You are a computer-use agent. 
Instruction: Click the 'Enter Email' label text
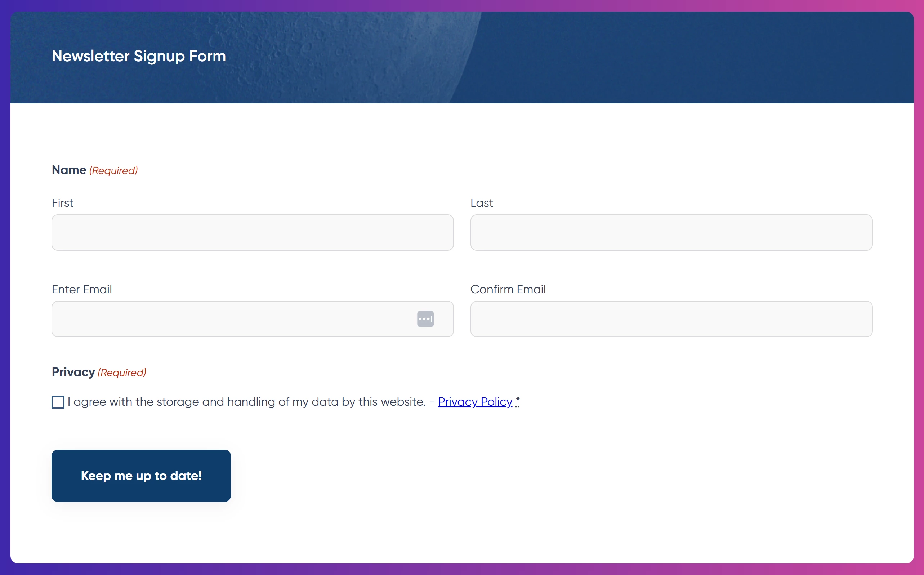pyautogui.click(x=82, y=289)
